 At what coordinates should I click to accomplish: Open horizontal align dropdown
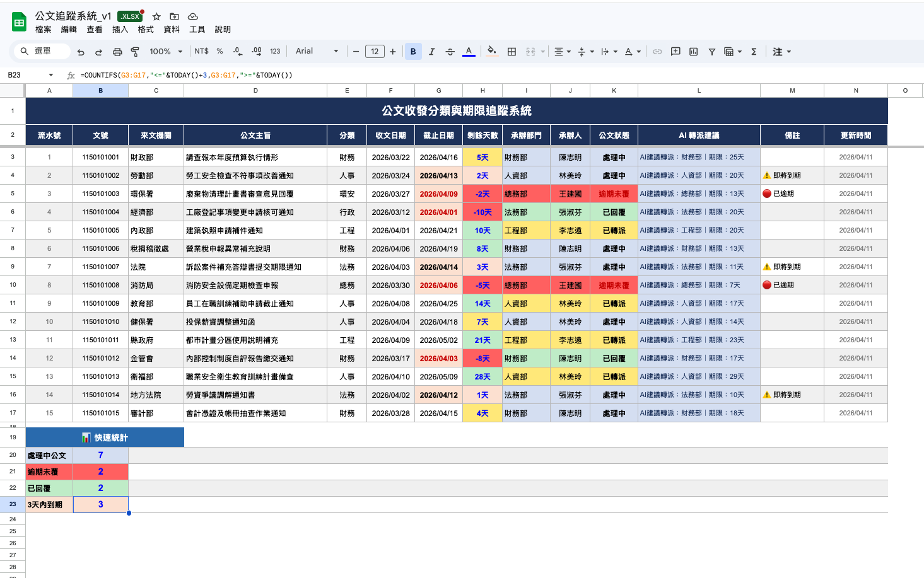563,52
